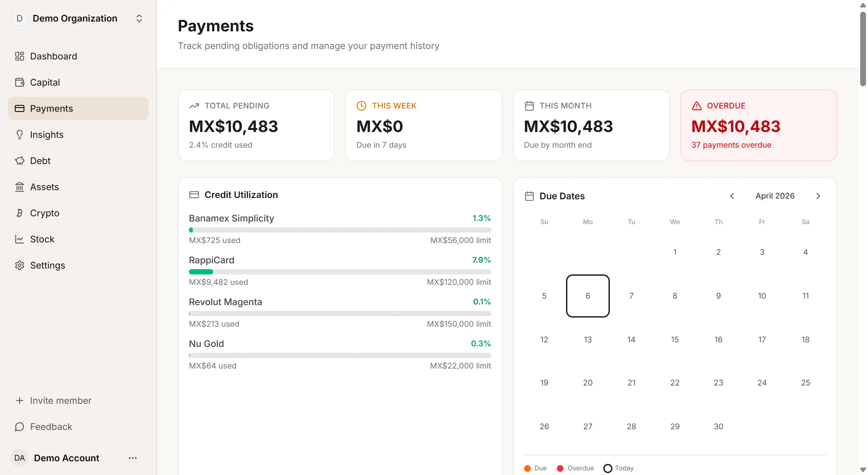Select April 15 in the calendar
Viewport: 868px width, 475px height.
coord(675,339)
